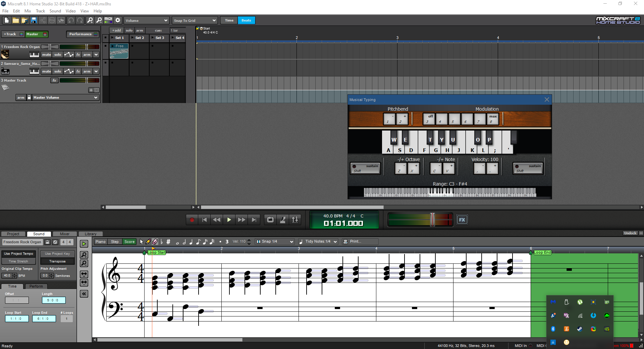Increase the note velocity stepper value
The image size is (644, 349).
coord(249,240)
